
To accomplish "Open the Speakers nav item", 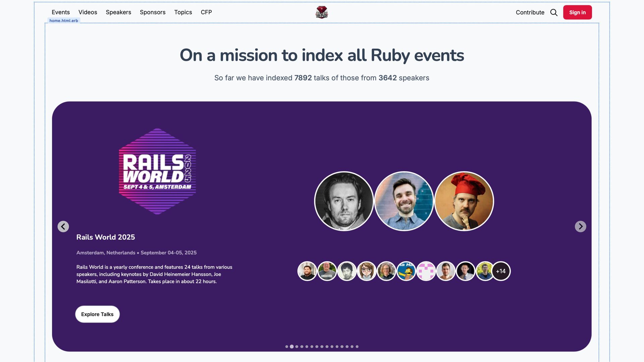I will [118, 12].
